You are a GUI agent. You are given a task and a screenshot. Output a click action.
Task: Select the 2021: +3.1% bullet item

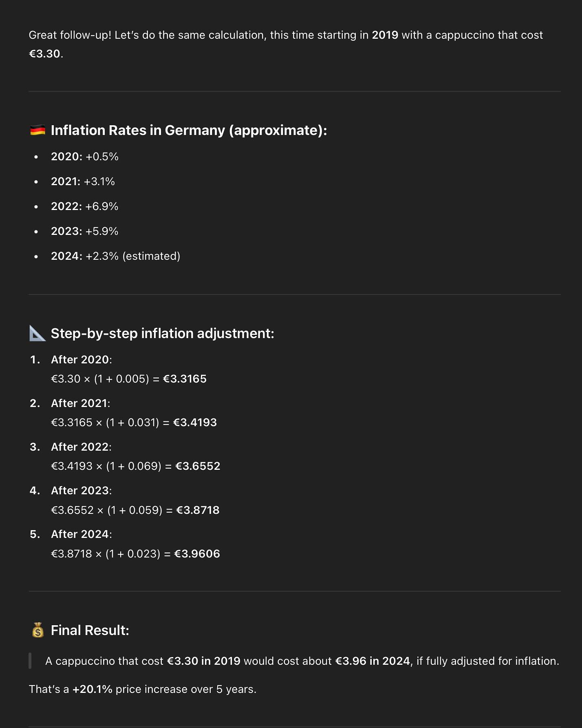[83, 181]
